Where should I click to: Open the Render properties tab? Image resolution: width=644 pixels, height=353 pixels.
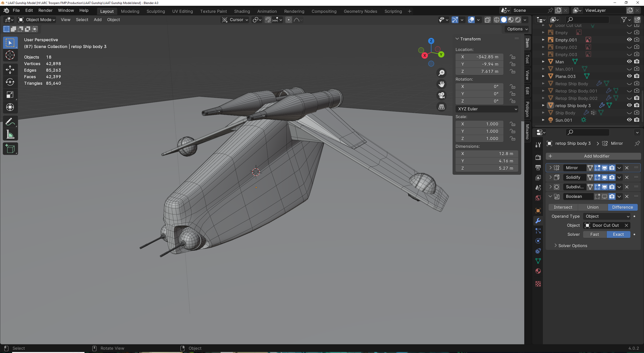coord(538,157)
